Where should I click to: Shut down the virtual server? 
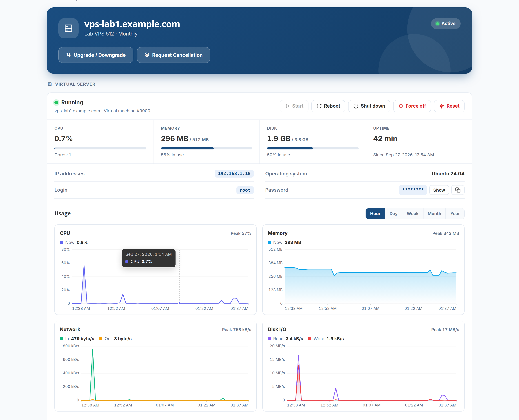point(369,106)
